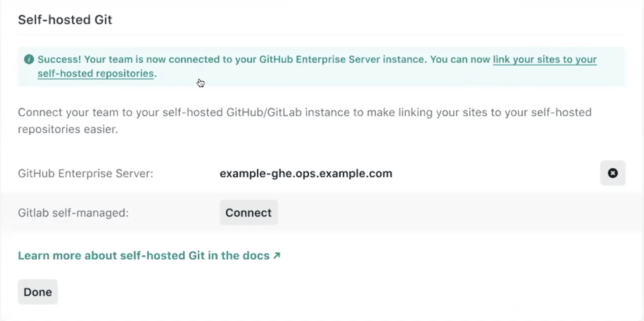Click the 'Gitlab self-managed:' label
644x321 pixels.
point(73,212)
